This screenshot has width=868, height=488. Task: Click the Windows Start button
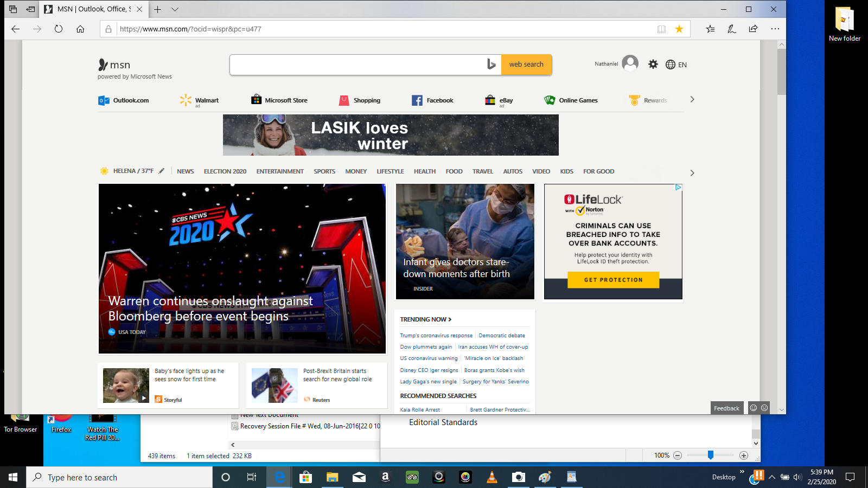pos(13,477)
